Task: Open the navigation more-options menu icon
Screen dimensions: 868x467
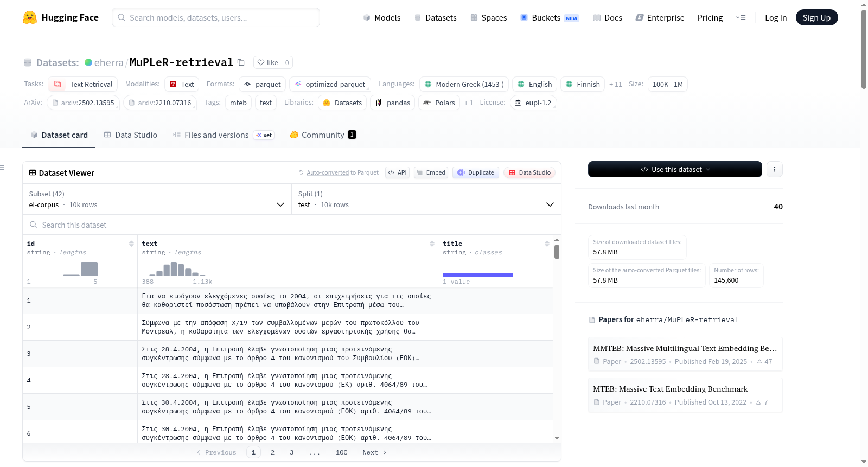Action: point(741,17)
